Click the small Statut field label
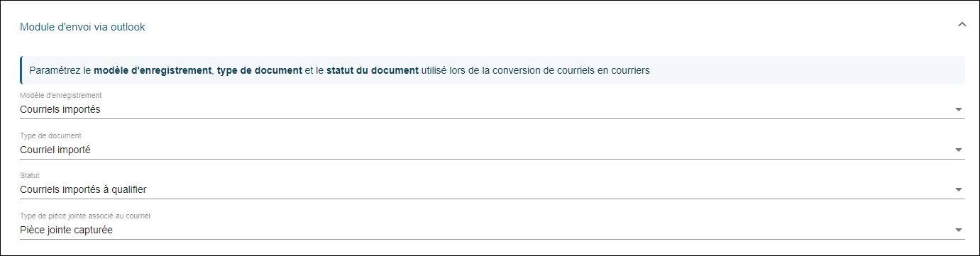The width and height of the screenshot is (980, 256). 30,175
